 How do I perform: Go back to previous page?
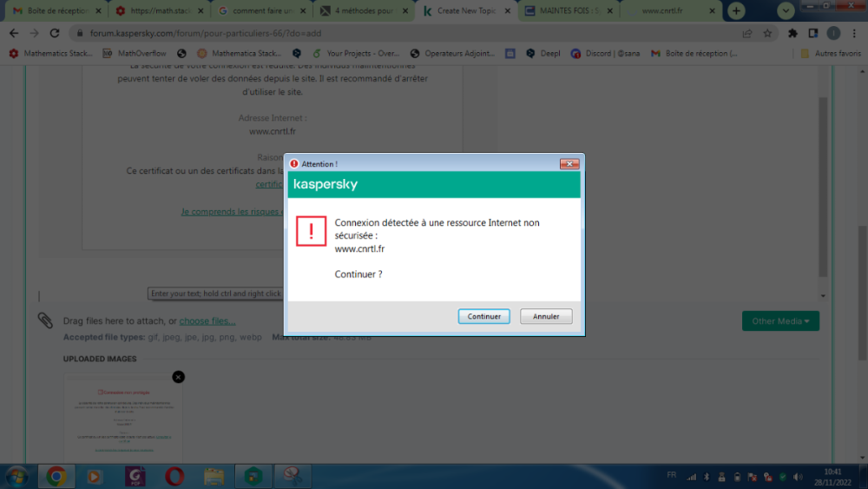(x=14, y=33)
